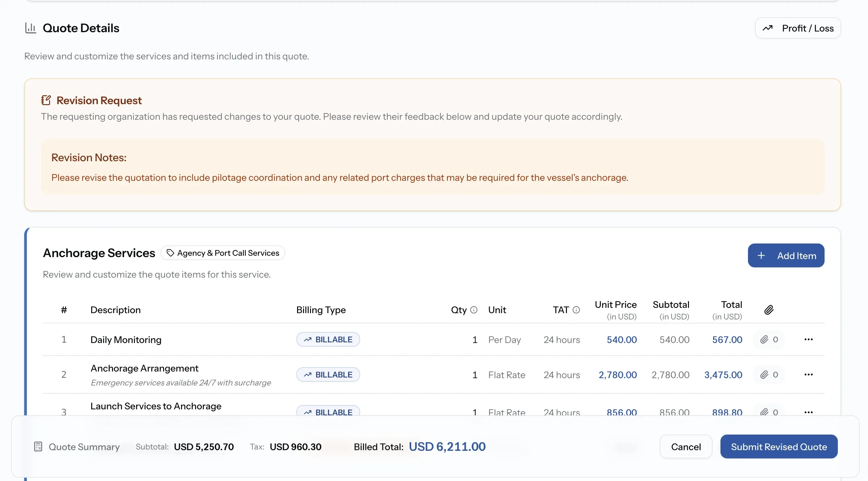Open attachments for Anchorage Arrangement row

pos(769,375)
